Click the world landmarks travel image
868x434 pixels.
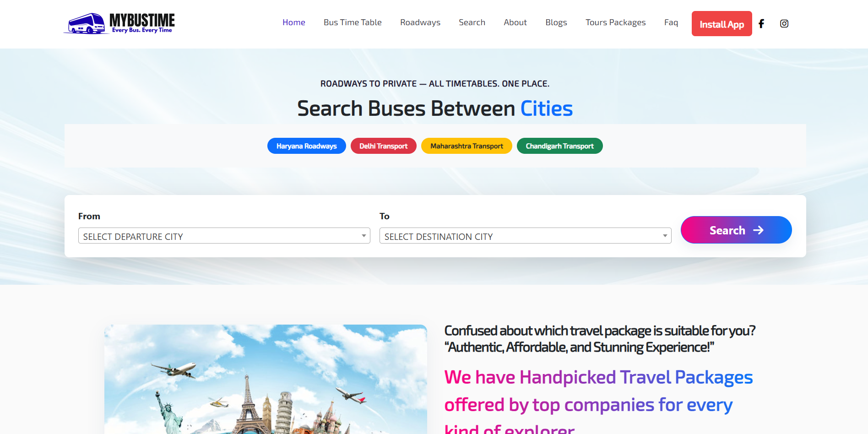pos(266,379)
